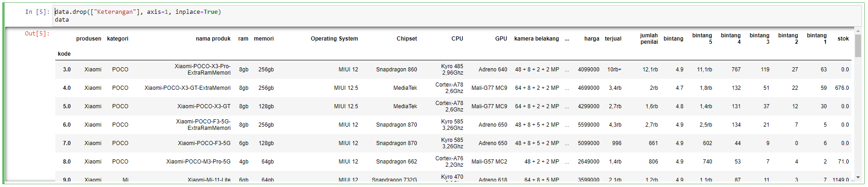Click the 'Kyro 485 2,96Ghz' CPU cell

click(x=452, y=70)
